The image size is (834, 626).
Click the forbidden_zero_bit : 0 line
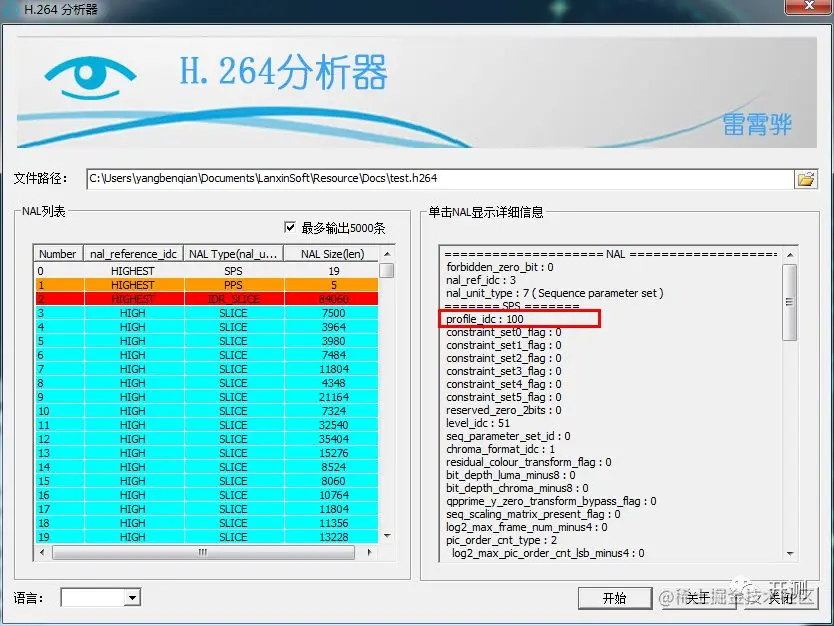click(x=500, y=267)
